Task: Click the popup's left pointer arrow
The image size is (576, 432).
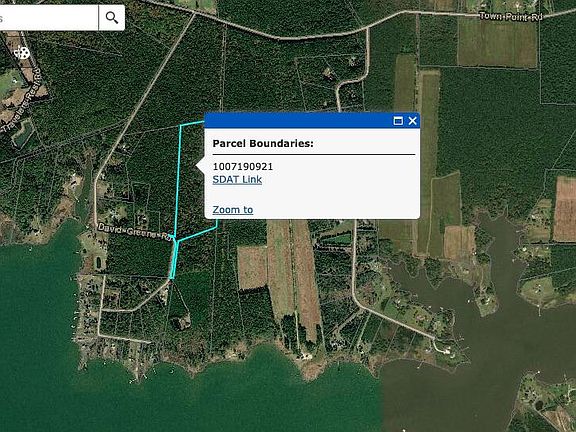Action: point(201,166)
